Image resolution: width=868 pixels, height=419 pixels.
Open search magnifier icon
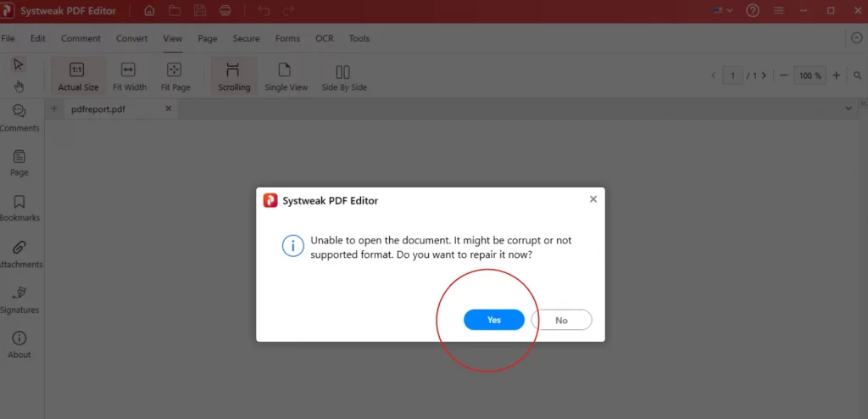(x=858, y=75)
